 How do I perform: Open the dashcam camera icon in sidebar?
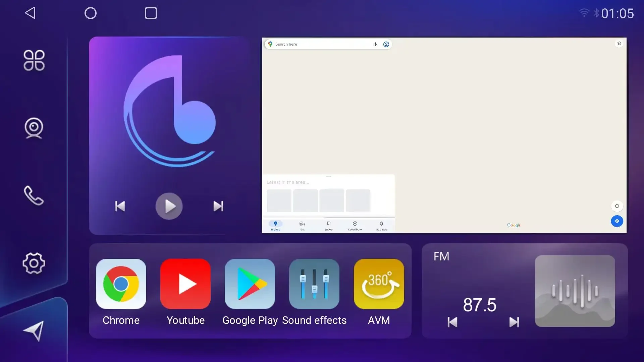click(34, 128)
